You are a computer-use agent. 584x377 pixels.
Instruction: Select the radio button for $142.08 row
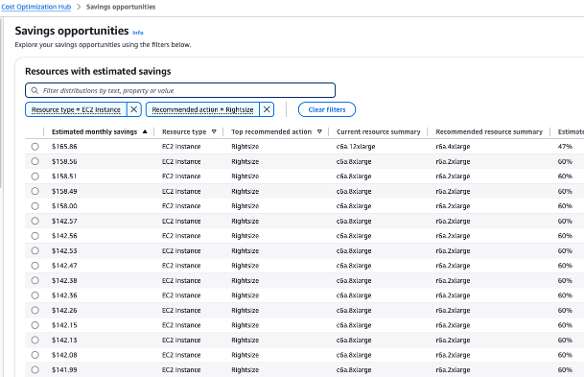pyautogui.click(x=35, y=355)
